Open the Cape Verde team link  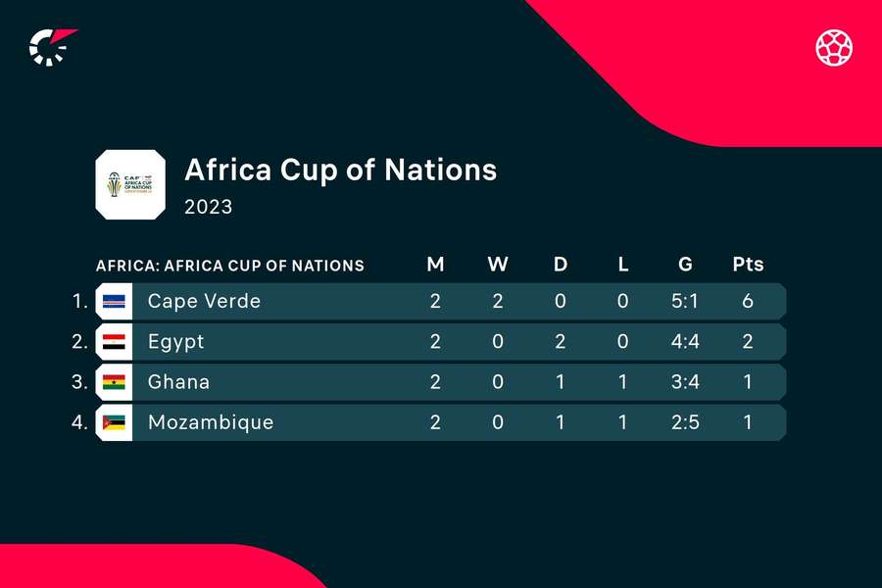pyautogui.click(x=204, y=301)
